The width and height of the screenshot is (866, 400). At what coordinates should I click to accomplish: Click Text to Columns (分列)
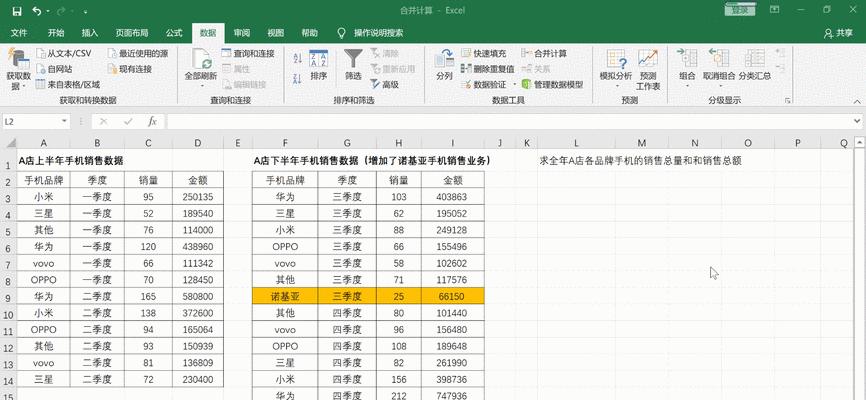[x=445, y=65]
